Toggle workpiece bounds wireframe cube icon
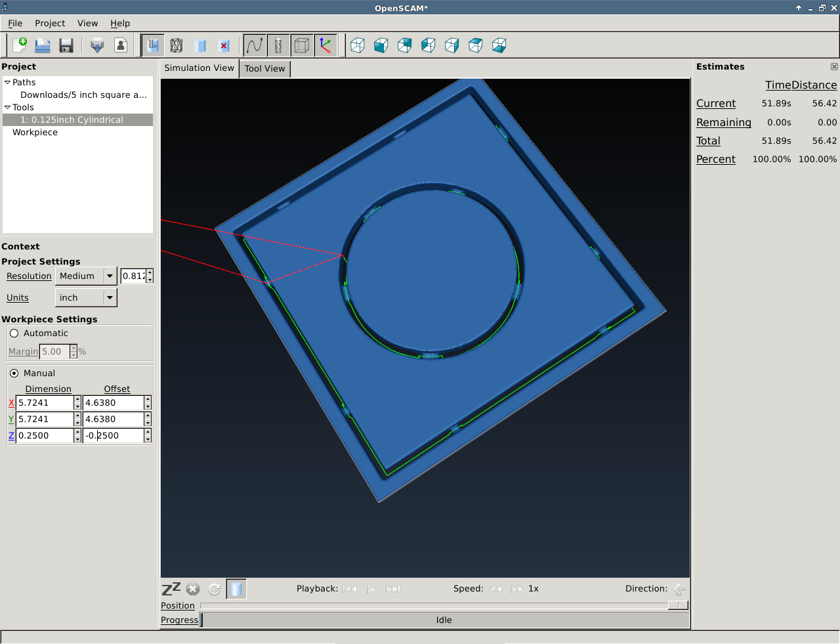Screen dimensions: 840x644 pyautogui.click(x=302, y=45)
